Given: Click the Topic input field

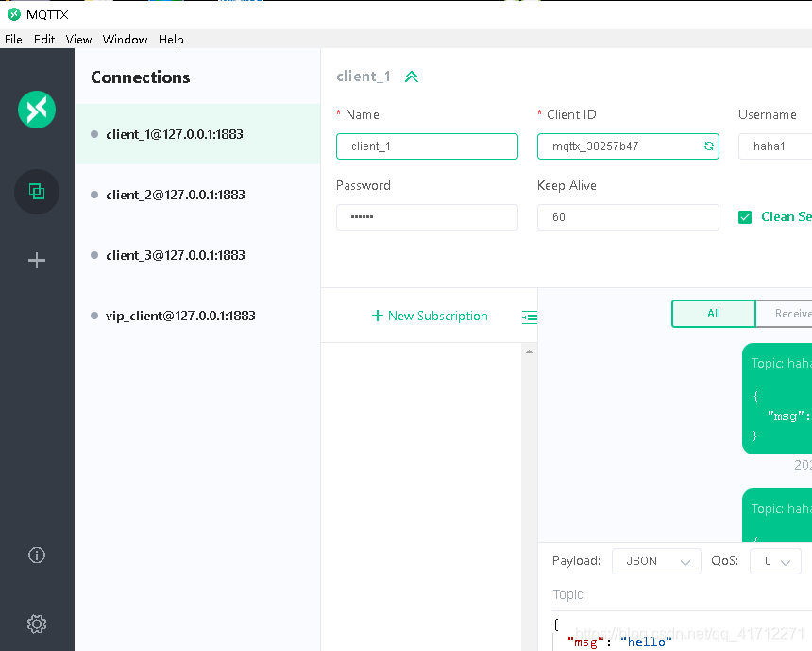Looking at the screenshot, I should coord(682,594).
